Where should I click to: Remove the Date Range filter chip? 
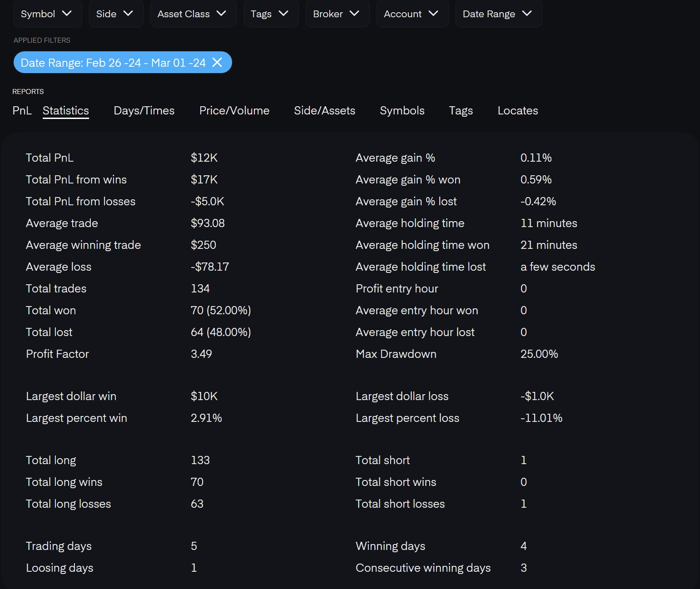218,62
